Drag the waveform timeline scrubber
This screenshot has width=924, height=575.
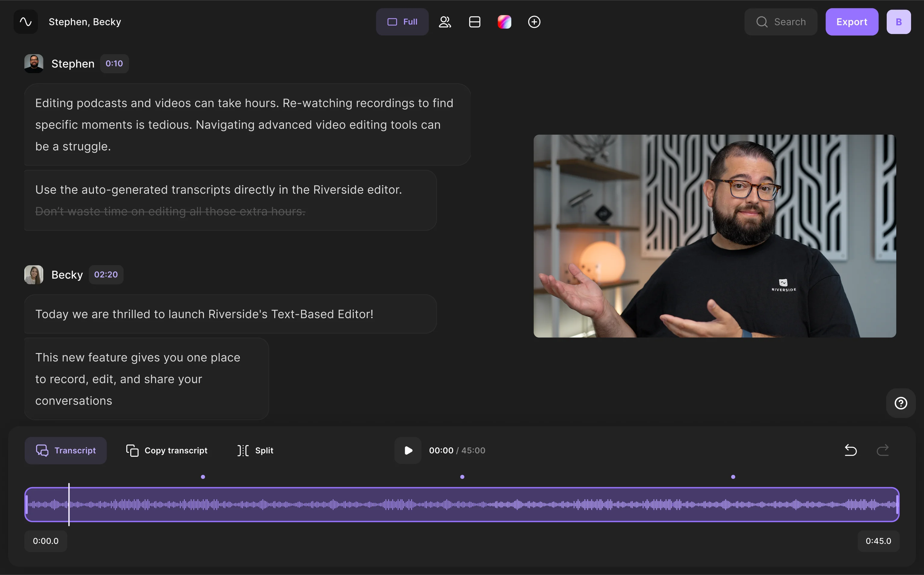(69, 506)
